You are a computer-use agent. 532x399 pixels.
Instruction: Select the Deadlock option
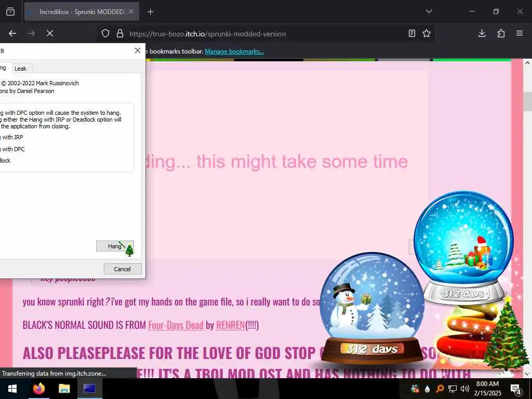click(x=5, y=161)
